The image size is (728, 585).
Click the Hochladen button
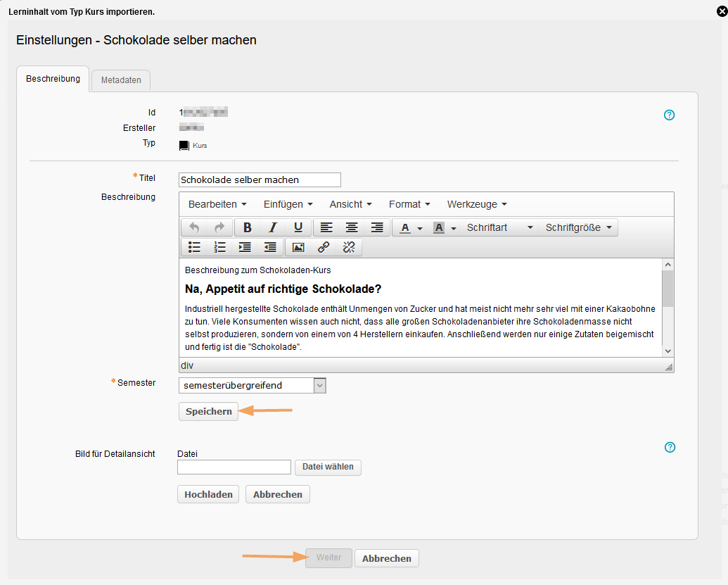208,494
